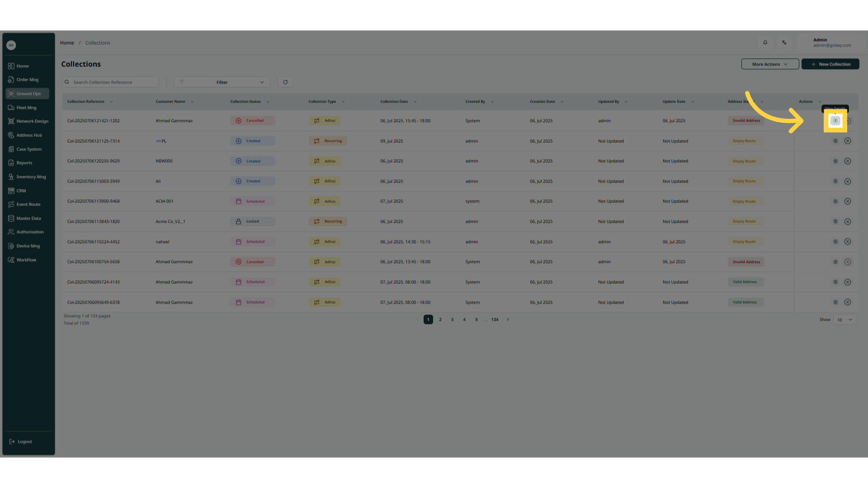Open Case System in sidebar
The height and width of the screenshot is (488, 868).
pyautogui.click(x=25, y=149)
